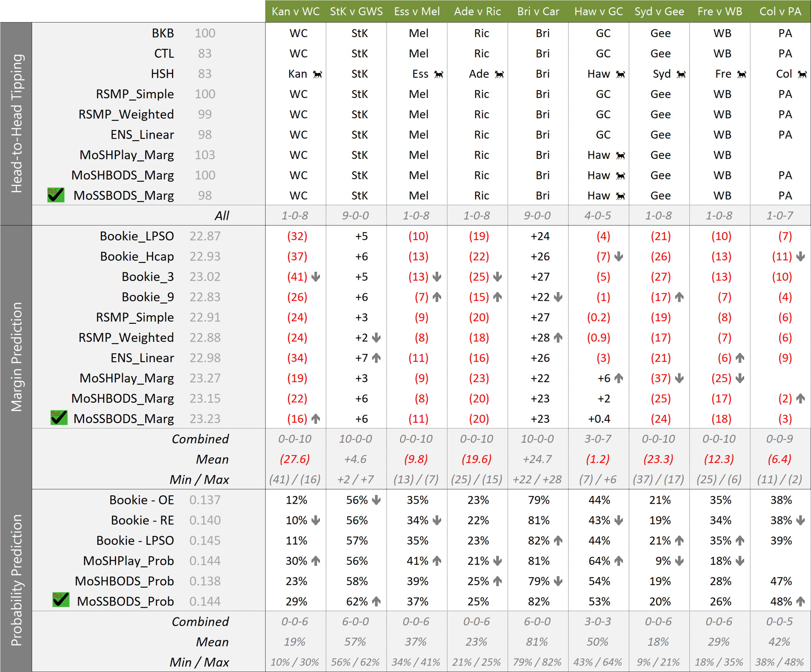811x672 pixels.
Task: Click the Probability Prediction section label
Action: [16, 580]
